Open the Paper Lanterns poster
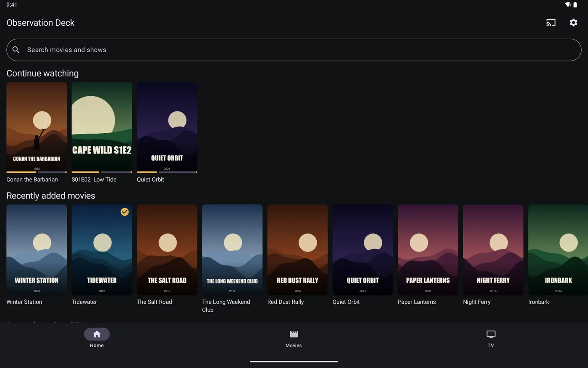588x368 pixels. 428,249
